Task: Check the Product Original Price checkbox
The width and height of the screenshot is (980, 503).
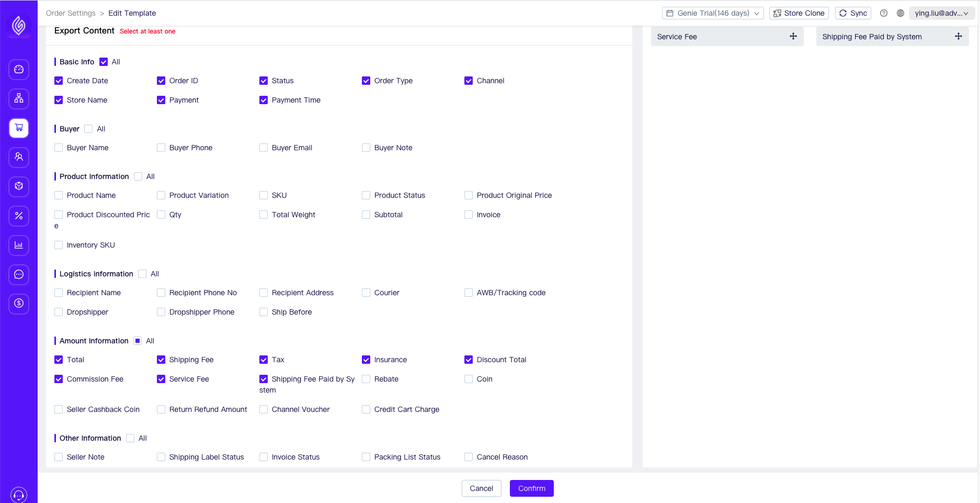Action: point(469,195)
